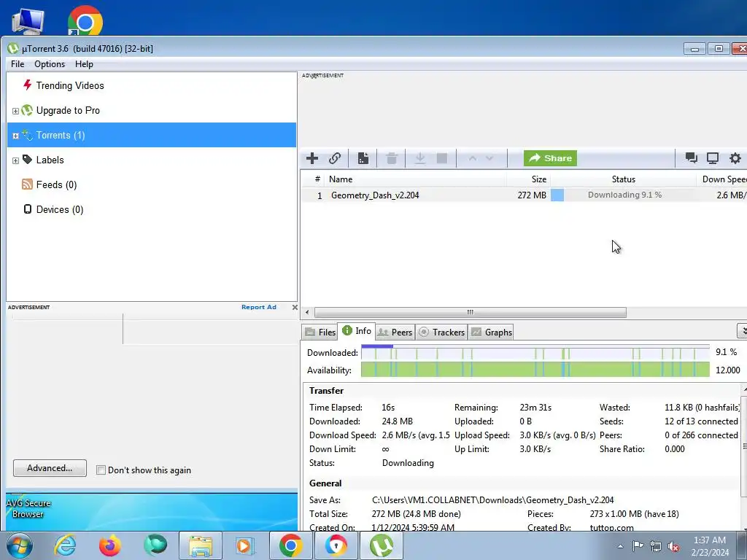Viewport: 747px width, 560px height.
Task: Click the taskbar clock showing 1:37 AM
Action: click(709, 545)
